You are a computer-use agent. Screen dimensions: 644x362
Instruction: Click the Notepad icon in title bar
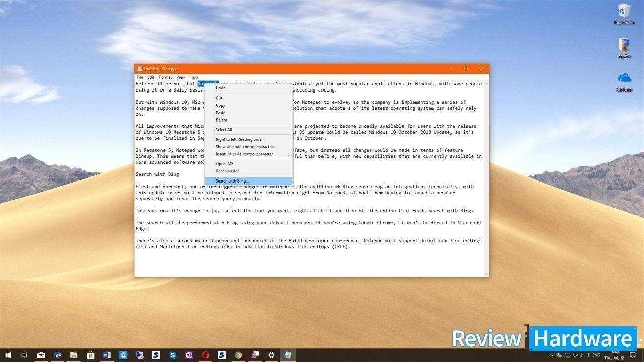[x=139, y=69]
